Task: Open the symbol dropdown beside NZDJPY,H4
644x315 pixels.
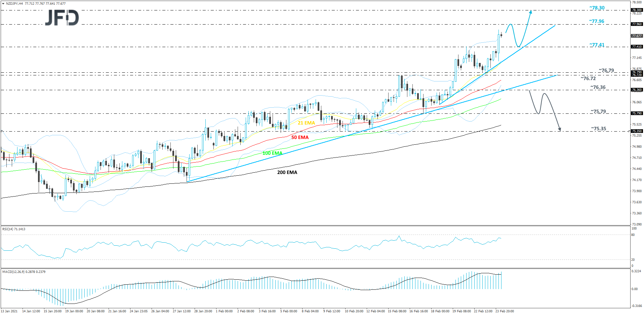Action: tap(3, 3)
